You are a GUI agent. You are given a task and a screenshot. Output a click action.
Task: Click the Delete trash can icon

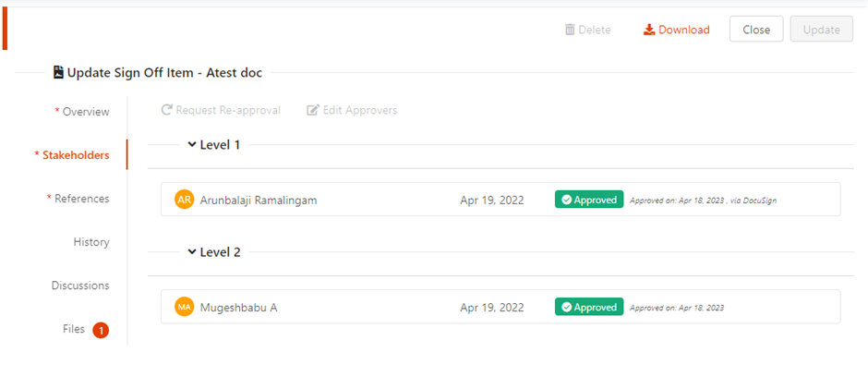tap(570, 30)
